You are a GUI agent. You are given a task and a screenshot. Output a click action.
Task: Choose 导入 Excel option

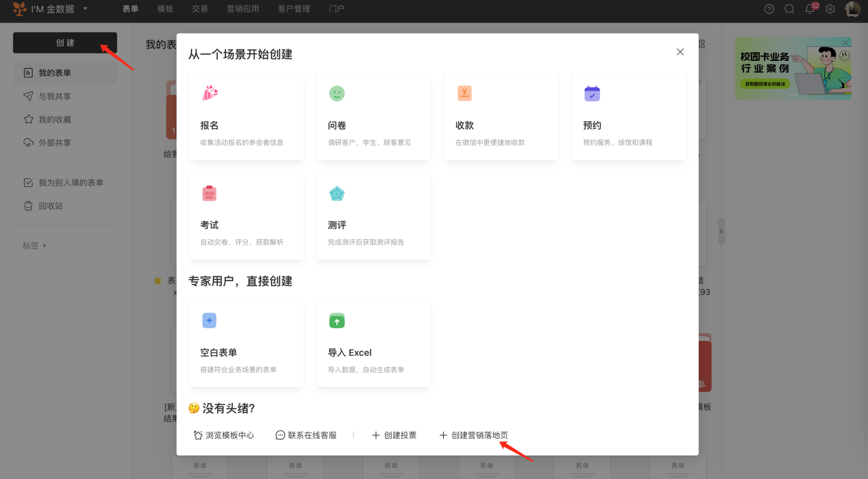pyautogui.click(x=373, y=343)
